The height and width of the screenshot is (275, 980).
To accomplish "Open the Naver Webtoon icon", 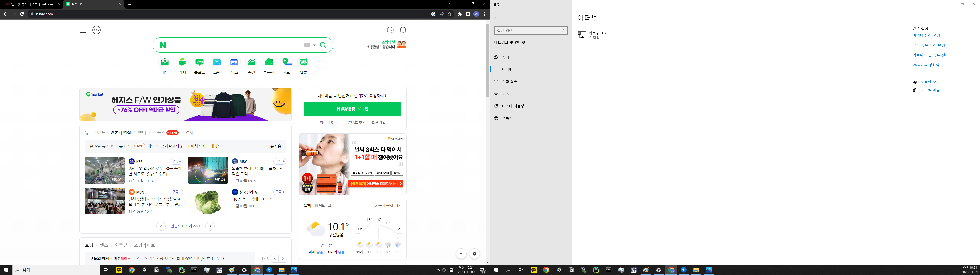I will pos(304,62).
